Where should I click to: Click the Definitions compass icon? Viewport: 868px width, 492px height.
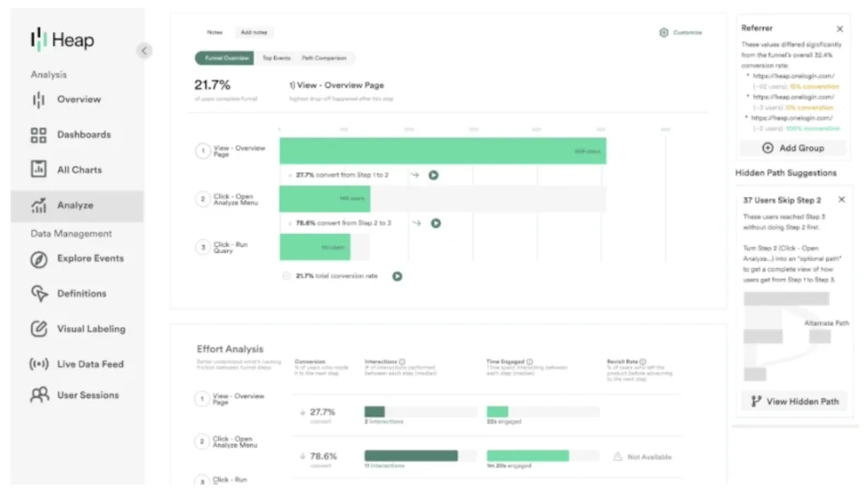pyautogui.click(x=37, y=294)
